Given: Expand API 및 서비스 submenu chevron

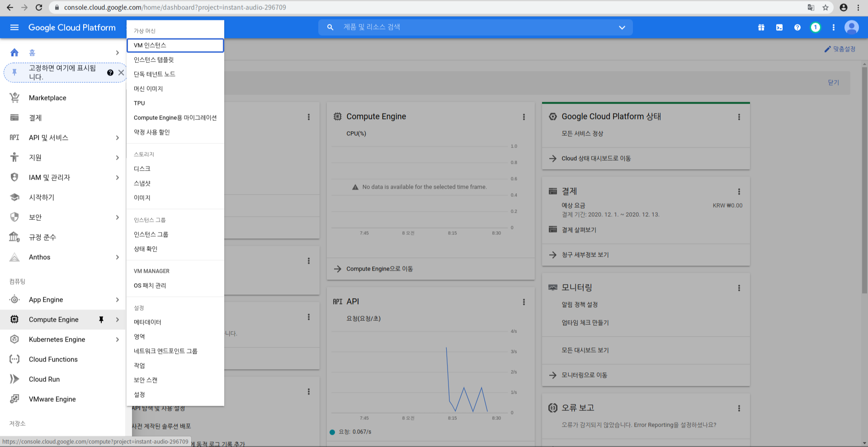Looking at the screenshot, I should [x=118, y=138].
